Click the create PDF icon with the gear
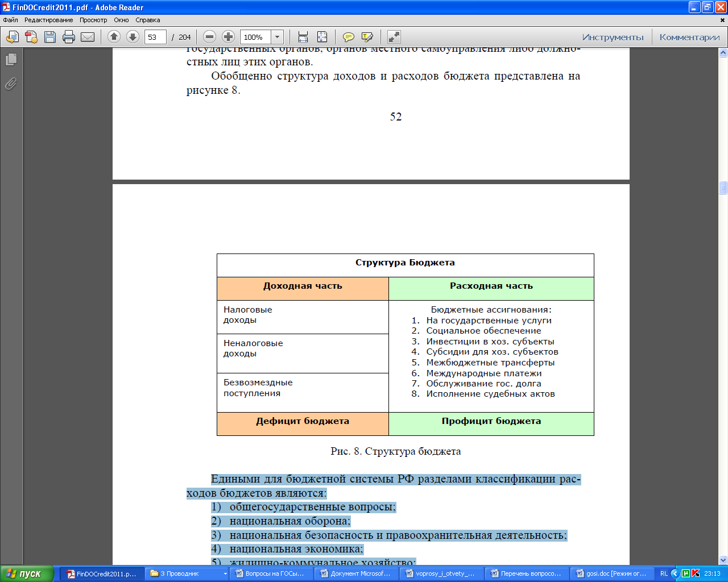 (x=31, y=37)
